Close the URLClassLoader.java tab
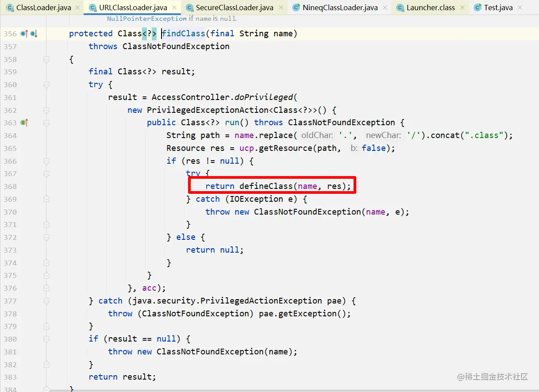The height and width of the screenshot is (392, 539). coord(174,8)
